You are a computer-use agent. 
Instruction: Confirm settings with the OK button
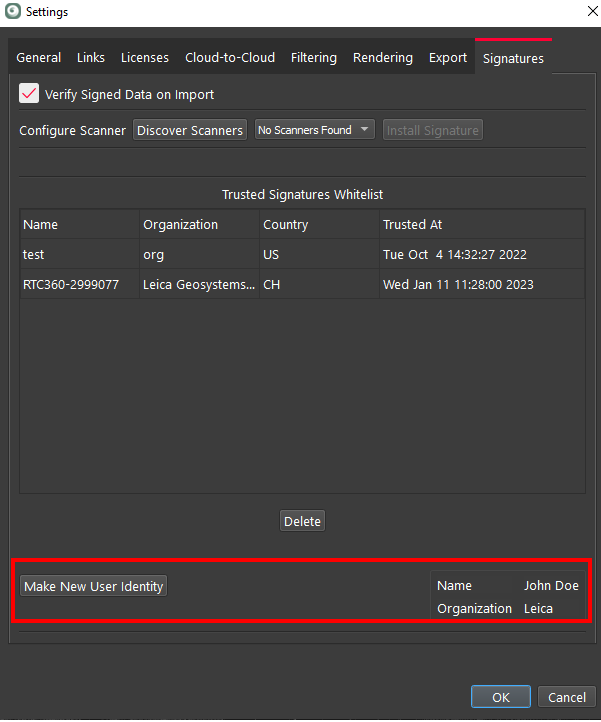click(x=501, y=697)
